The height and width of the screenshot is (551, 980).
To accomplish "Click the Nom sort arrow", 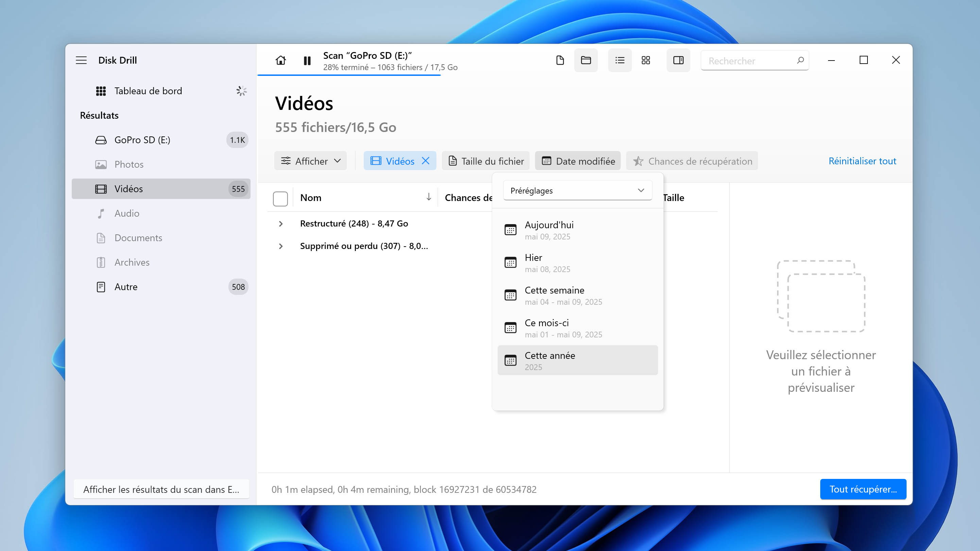I will click(x=429, y=197).
